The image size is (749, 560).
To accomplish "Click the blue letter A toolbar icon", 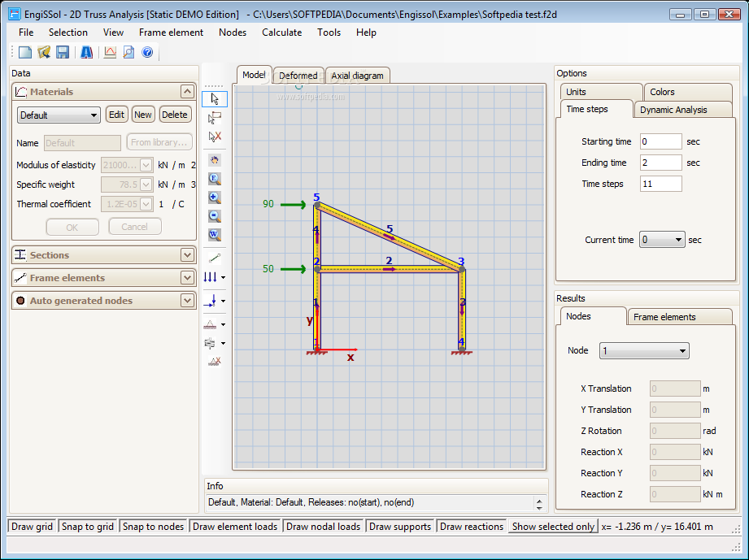I will pyautogui.click(x=86, y=52).
